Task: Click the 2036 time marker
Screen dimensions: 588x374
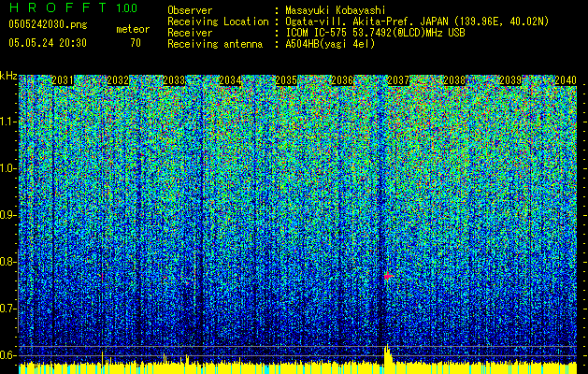Action: (x=342, y=80)
